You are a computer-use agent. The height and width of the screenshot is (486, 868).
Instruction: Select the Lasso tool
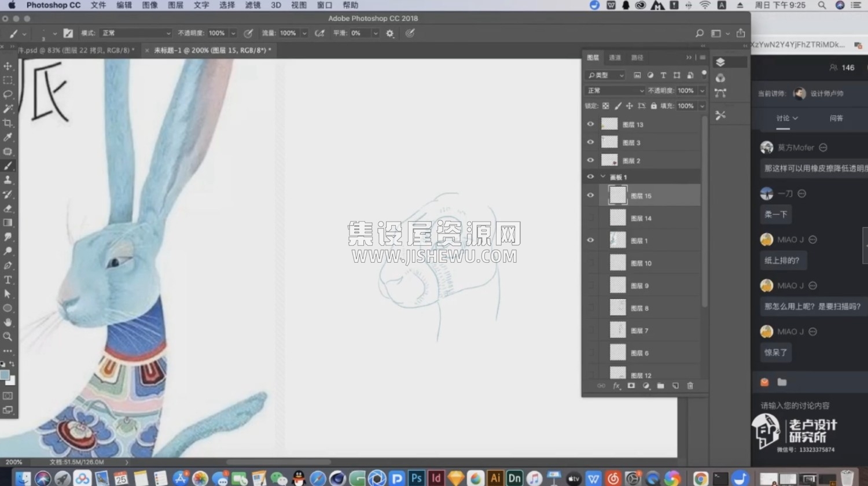[x=8, y=94]
